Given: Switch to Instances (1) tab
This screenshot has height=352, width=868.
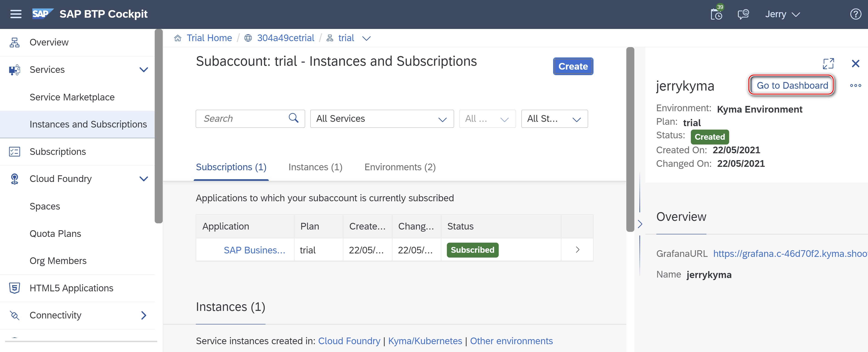Looking at the screenshot, I should [x=315, y=167].
